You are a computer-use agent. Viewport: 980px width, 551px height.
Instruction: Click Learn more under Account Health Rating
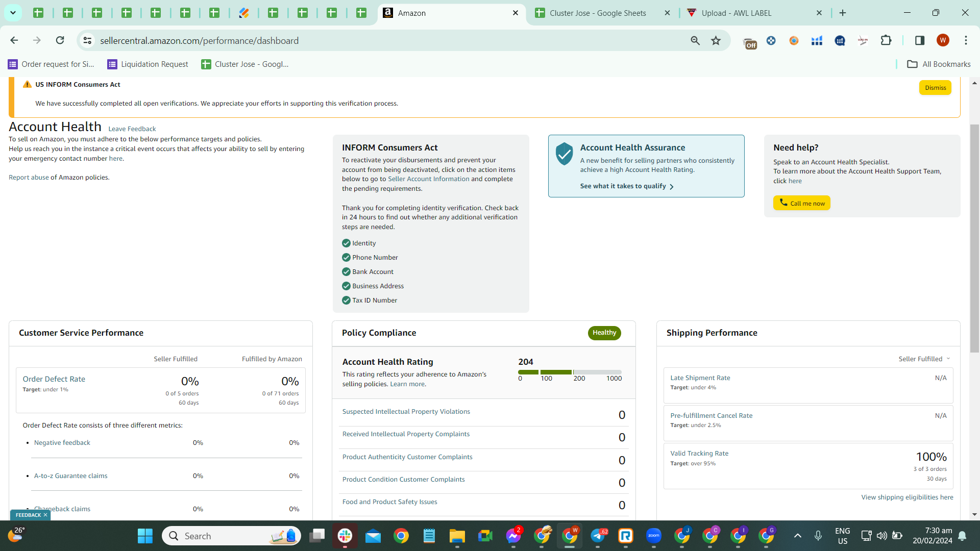407,384
